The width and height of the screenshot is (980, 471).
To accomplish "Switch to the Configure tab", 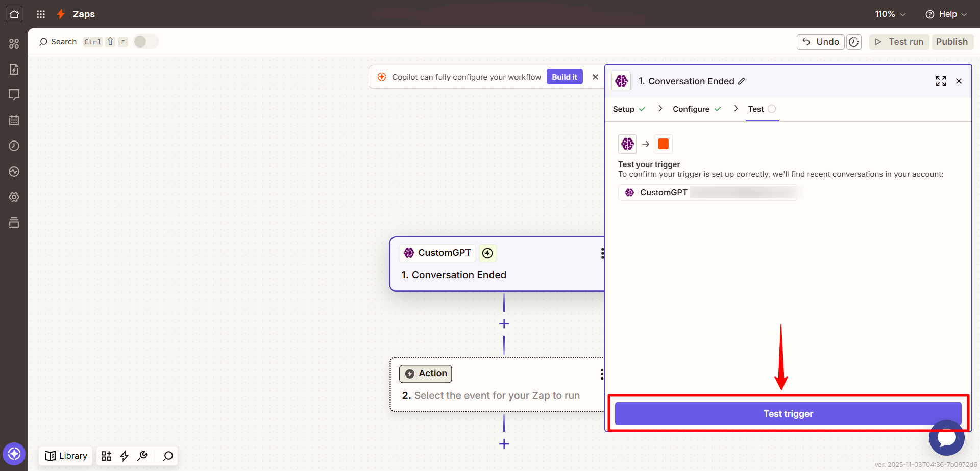I will point(697,109).
